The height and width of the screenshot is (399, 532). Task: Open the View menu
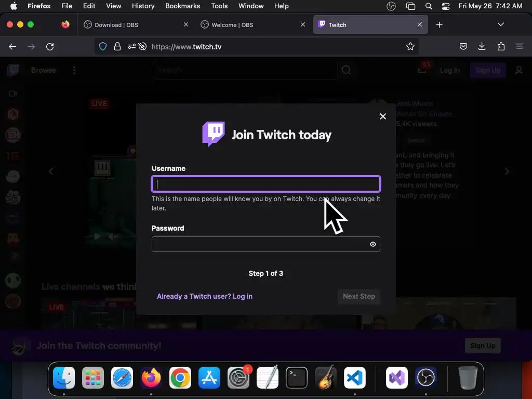click(113, 6)
